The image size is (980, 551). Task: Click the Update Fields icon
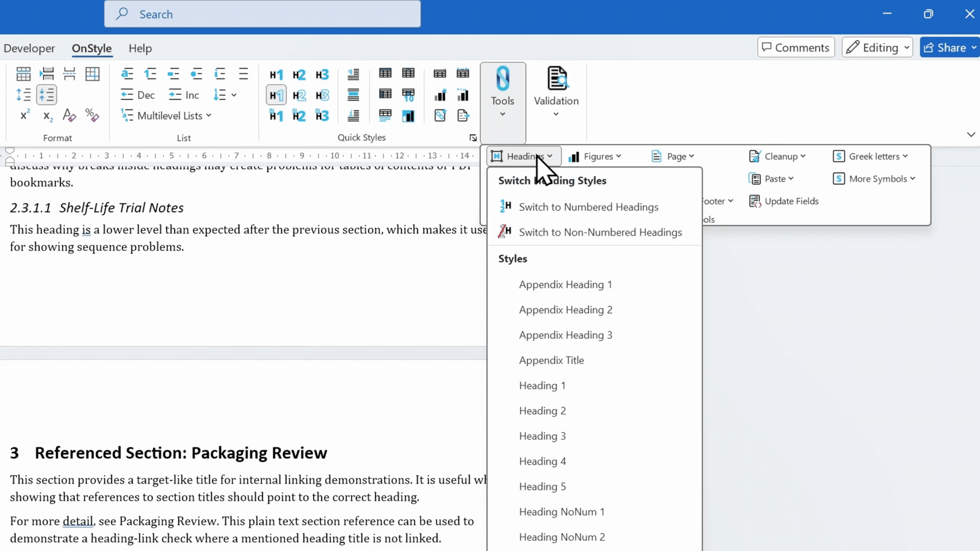(x=755, y=201)
